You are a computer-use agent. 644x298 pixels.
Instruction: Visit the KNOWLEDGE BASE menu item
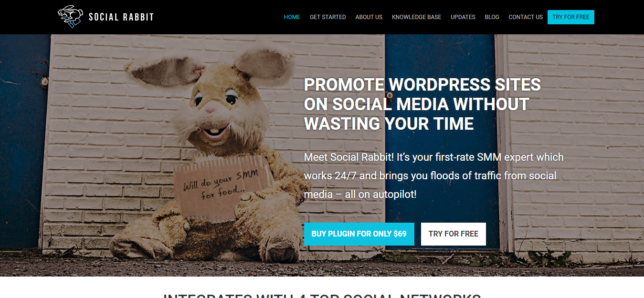coord(416,17)
